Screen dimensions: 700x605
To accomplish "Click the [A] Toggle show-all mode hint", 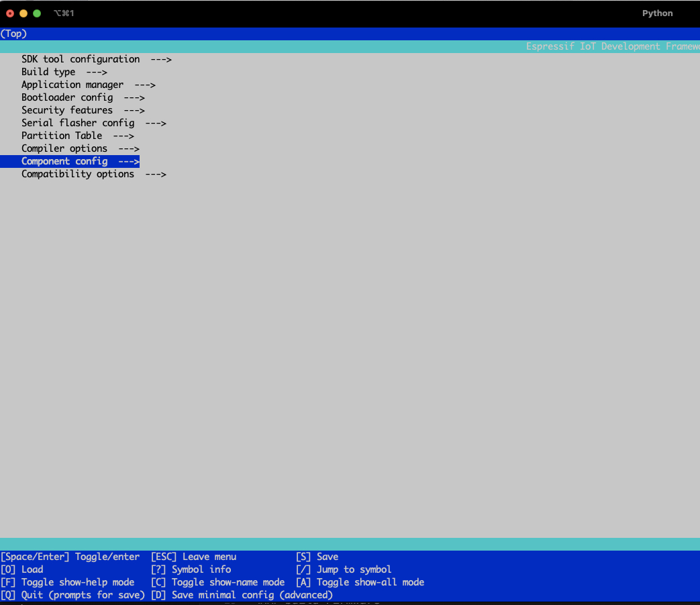I will 360,582.
